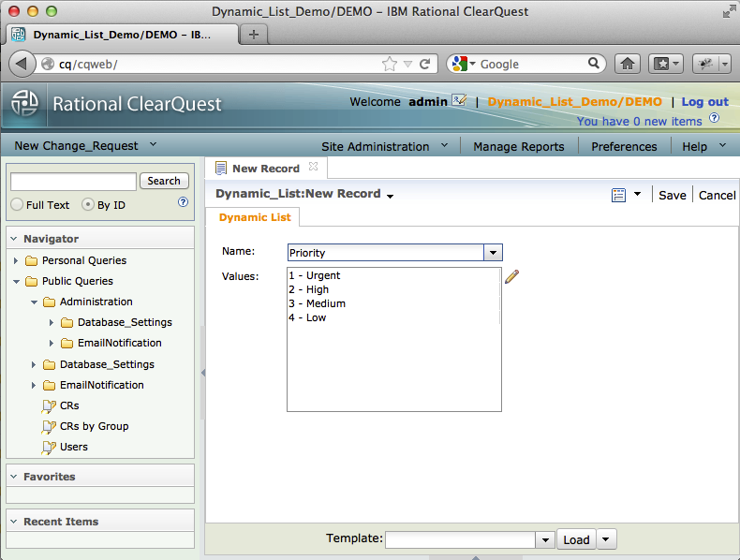The height and width of the screenshot is (560, 740).
Task: Click the browser extension icon in toolbar
Action: (x=705, y=64)
